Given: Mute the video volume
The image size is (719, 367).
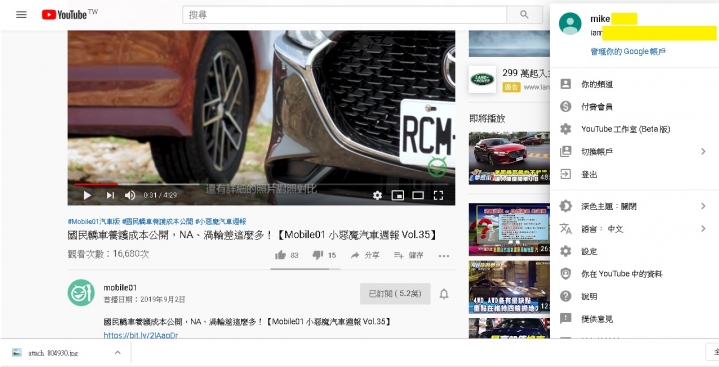Looking at the screenshot, I should [130, 195].
